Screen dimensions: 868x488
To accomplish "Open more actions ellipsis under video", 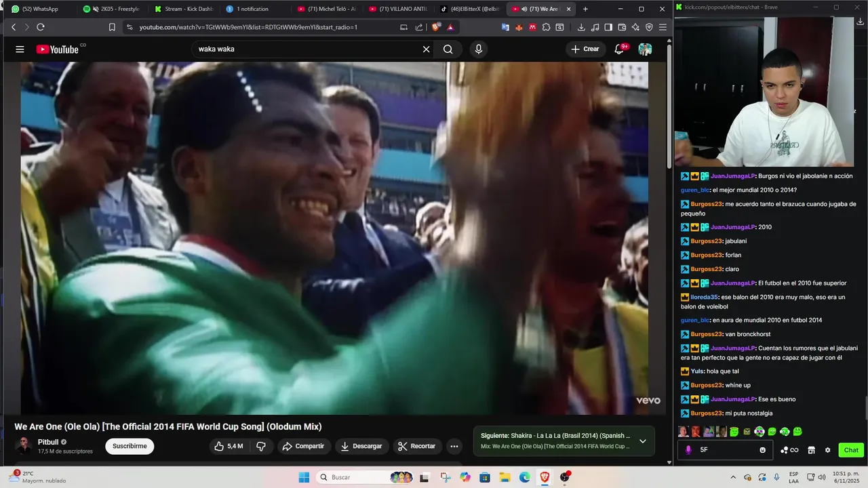I will click(454, 446).
